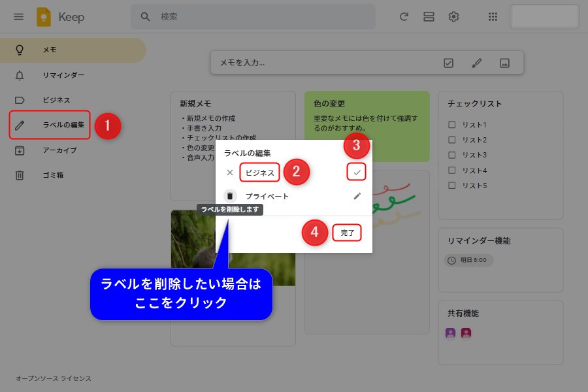Screen dimensions: 588x392
Task: Open the Google apps grid icon
Action: [x=493, y=17]
